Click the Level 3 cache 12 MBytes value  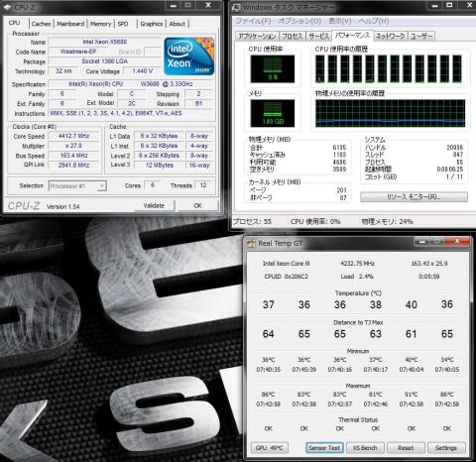click(160, 165)
